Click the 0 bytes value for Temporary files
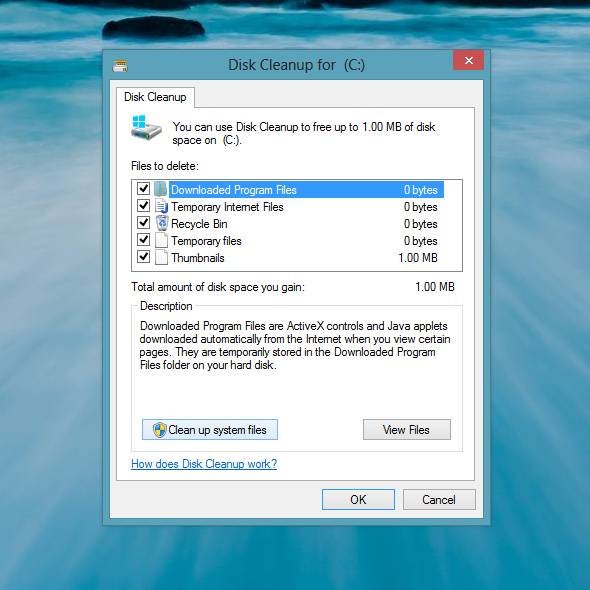This screenshot has height=590, width=590. coord(421,241)
